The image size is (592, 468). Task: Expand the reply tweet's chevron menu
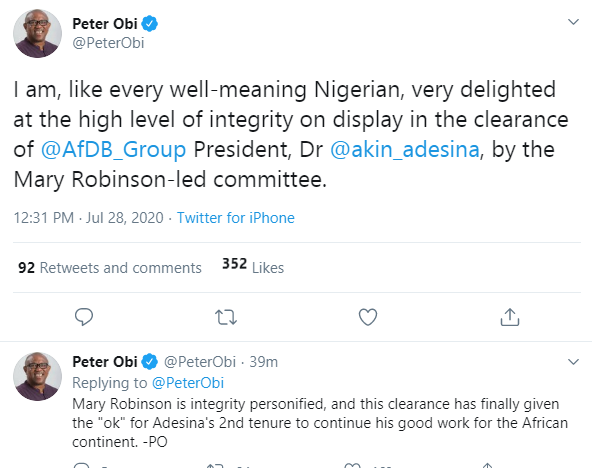click(573, 362)
